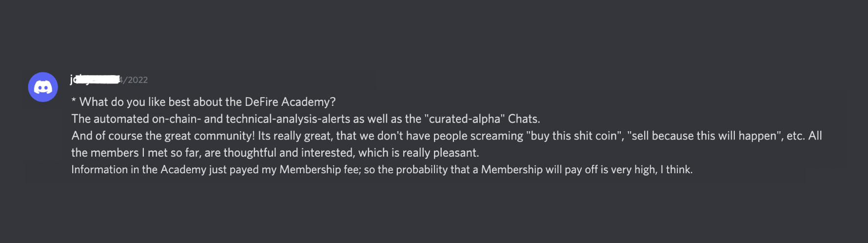
Task: Click the Discord logo user avatar
Action: click(43, 87)
